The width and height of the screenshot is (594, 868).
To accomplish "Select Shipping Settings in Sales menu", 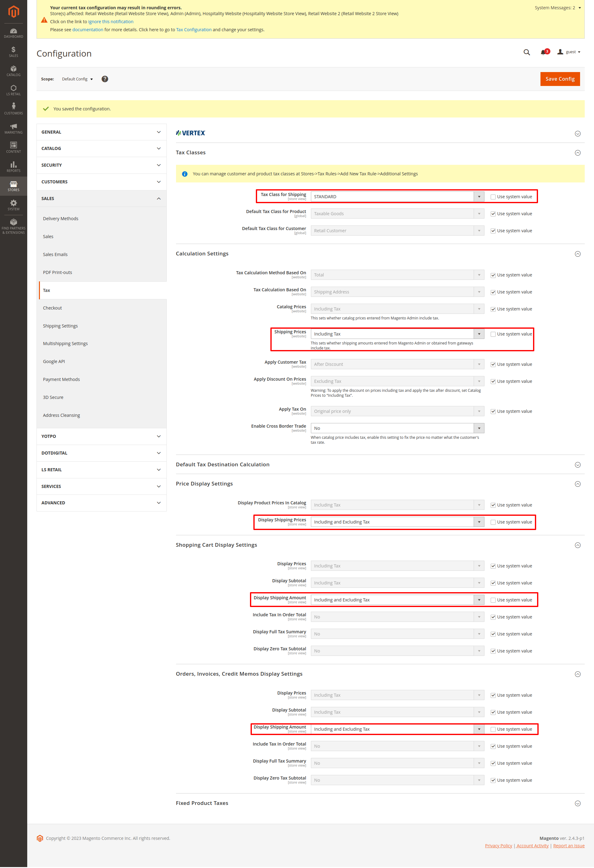I will [x=60, y=326].
